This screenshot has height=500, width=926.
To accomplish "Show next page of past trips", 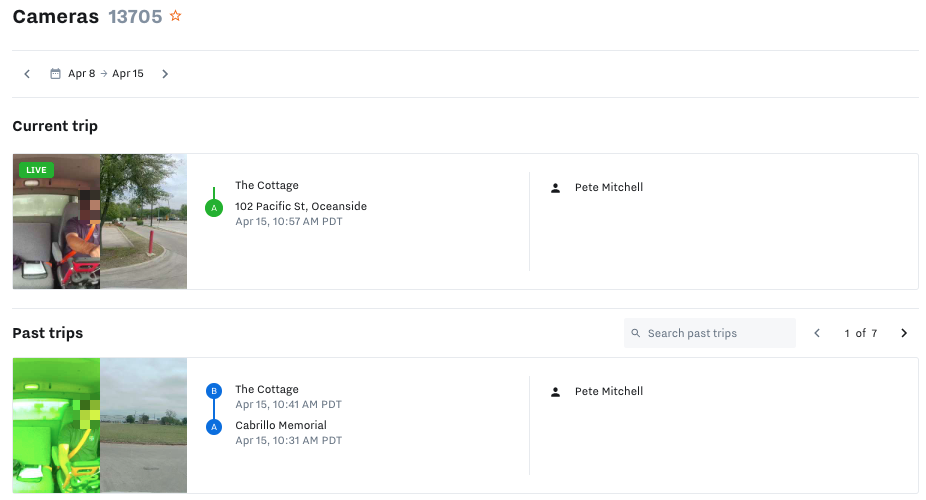I will click(x=904, y=333).
